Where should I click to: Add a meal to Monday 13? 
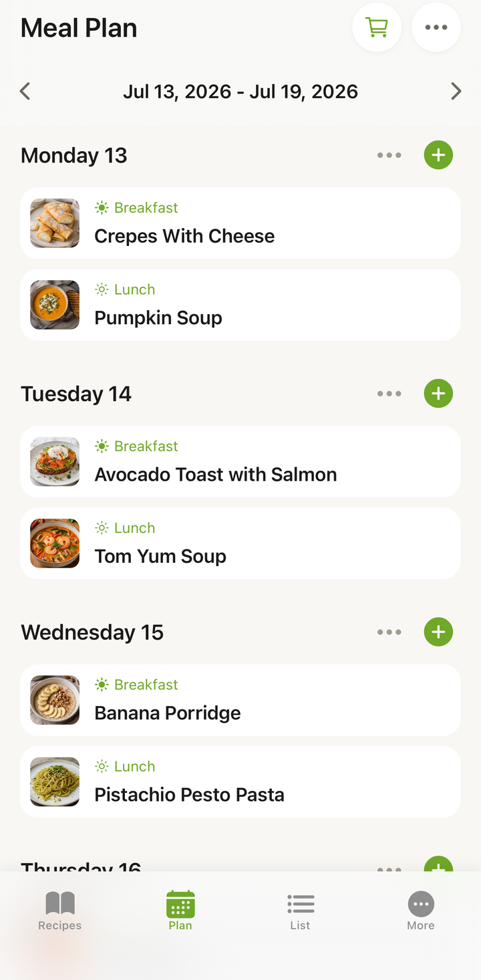coord(438,155)
